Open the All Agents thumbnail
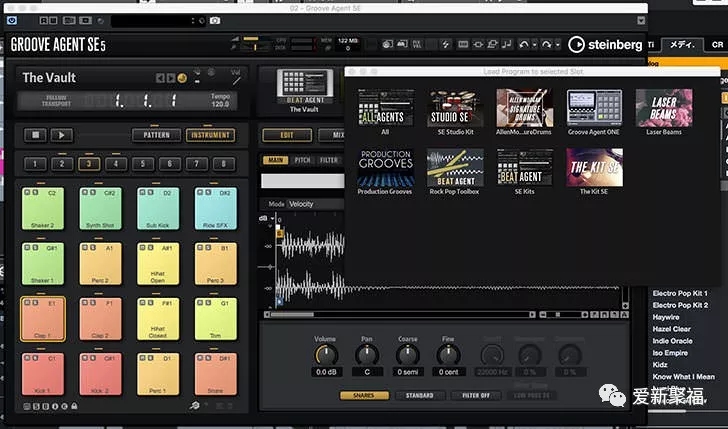The height and width of the screenshot is (429, 728). tap(385, 108)
